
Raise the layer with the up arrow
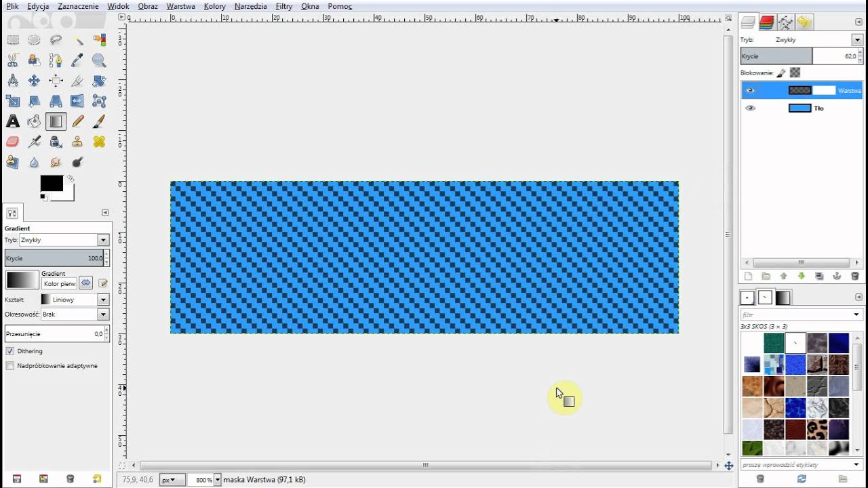[784, 276]
